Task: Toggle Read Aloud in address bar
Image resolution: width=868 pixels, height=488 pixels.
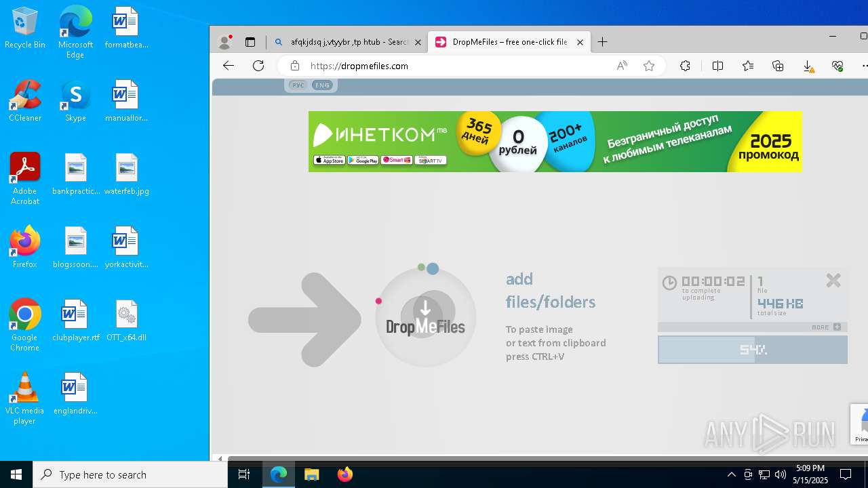Action: (x=622, y=66)
